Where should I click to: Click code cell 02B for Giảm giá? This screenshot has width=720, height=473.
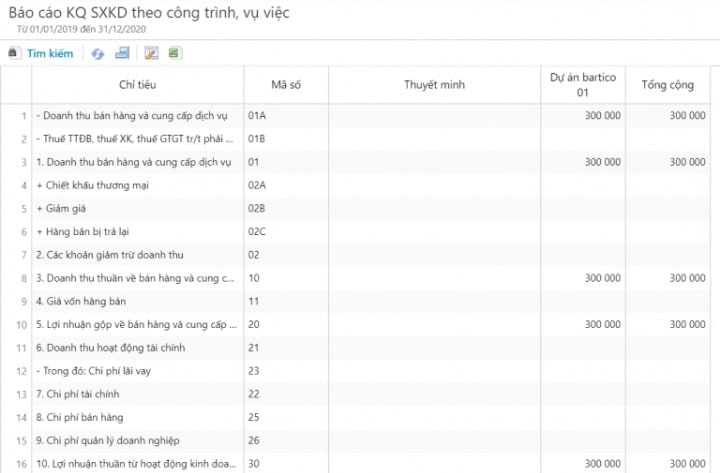click(x=286, y=208)
